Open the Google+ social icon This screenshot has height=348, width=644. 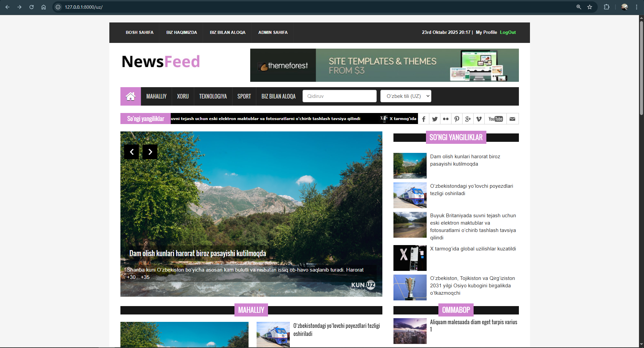(468, 119)
